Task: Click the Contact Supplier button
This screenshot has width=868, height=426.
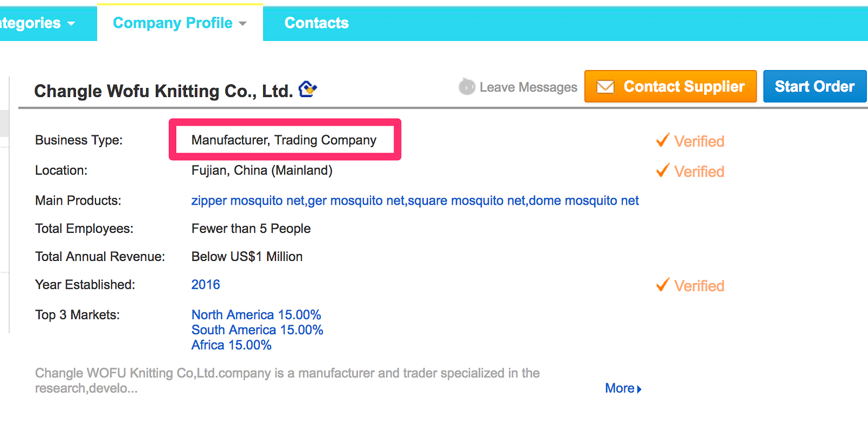Action: point(671,86)
